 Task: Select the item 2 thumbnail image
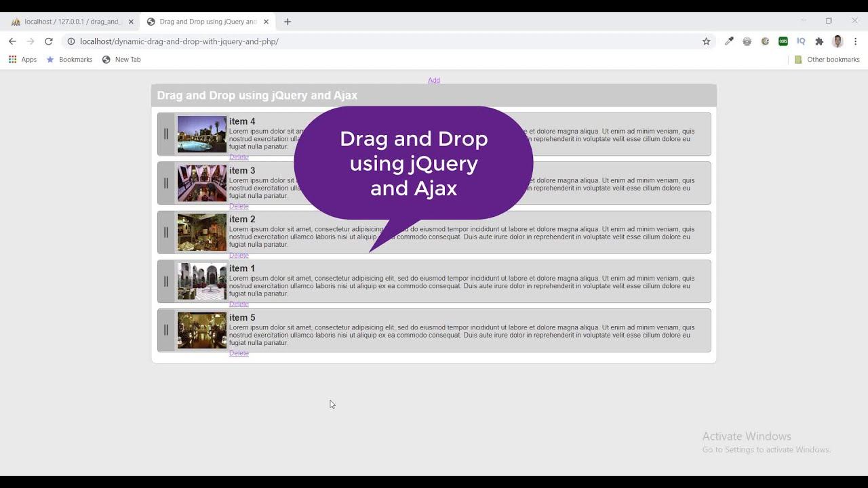pyautogui.click(x=202, y=232)
